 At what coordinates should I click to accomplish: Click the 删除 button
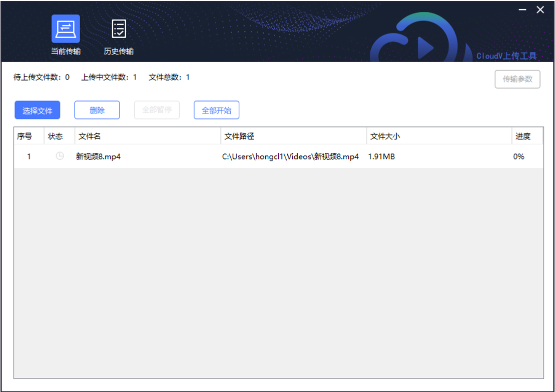pos(97,110)
